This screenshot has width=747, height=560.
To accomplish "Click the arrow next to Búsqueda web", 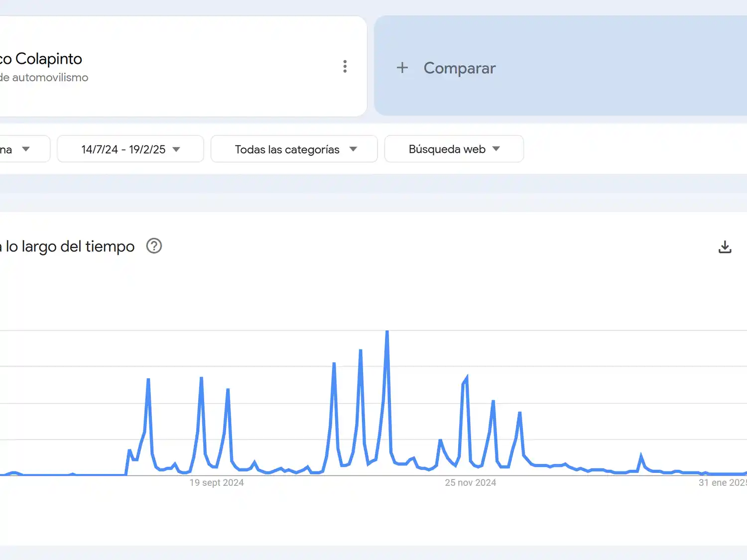I will [x=496, y=149].
